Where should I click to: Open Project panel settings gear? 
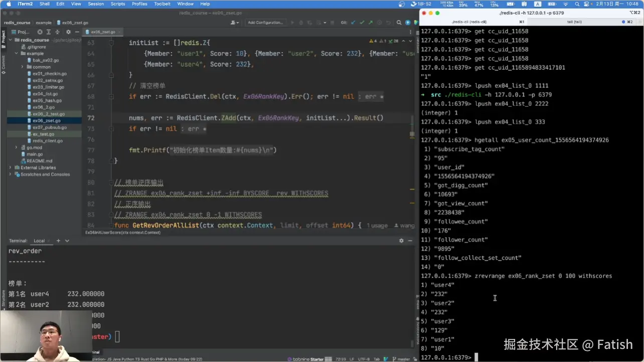68,32
